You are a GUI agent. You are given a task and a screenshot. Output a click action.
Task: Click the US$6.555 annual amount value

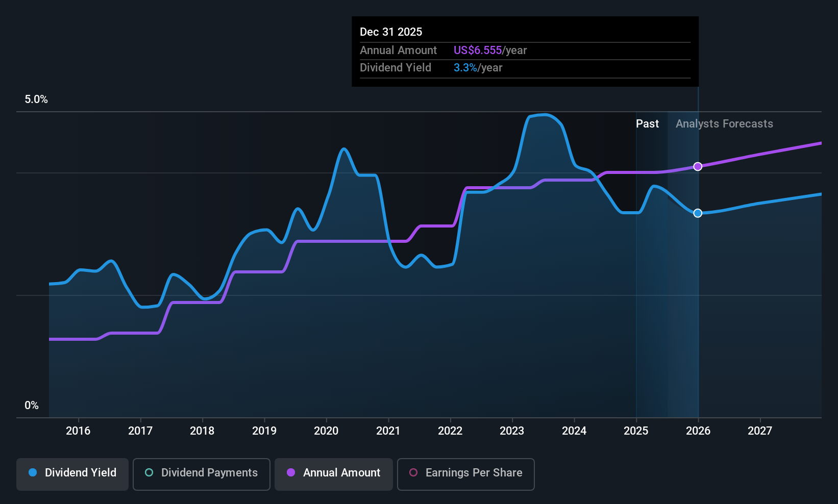(478, 51)
